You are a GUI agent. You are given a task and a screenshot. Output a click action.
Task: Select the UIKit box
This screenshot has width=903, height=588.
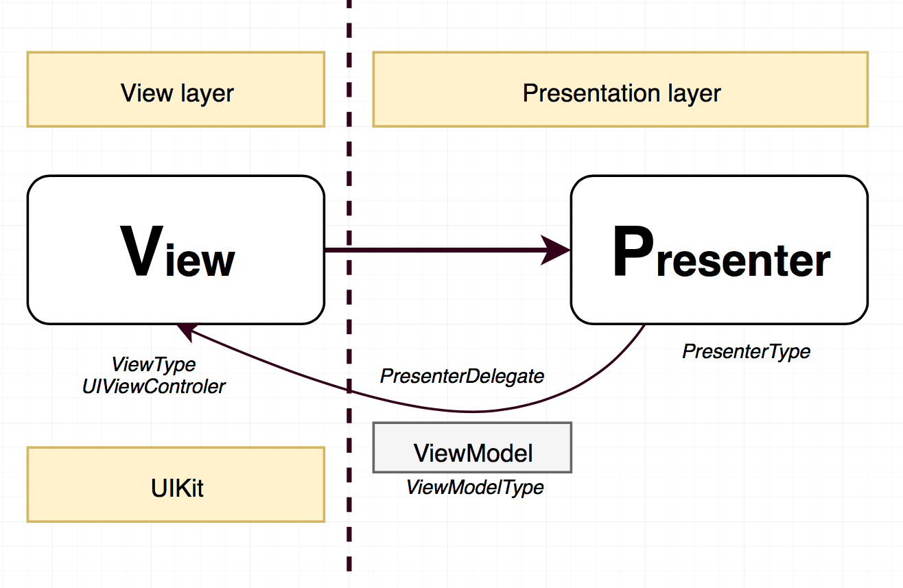[176, 484]
